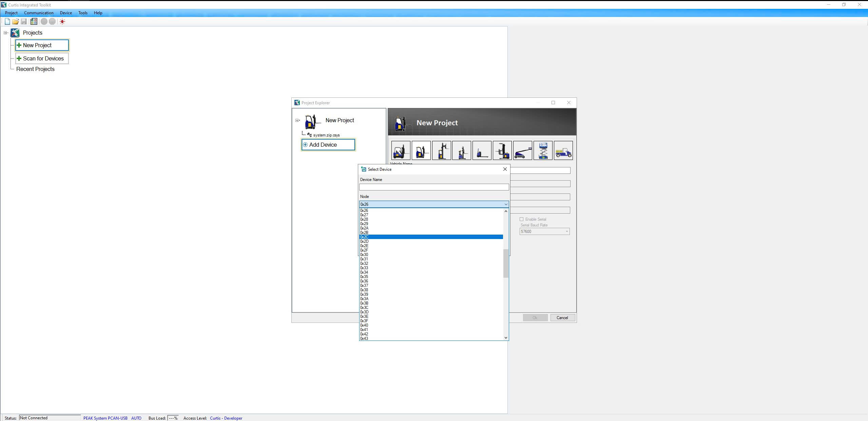868x421 pixels.
Task: Click the node list scroll-up arrow
Action: pos(506,211)
